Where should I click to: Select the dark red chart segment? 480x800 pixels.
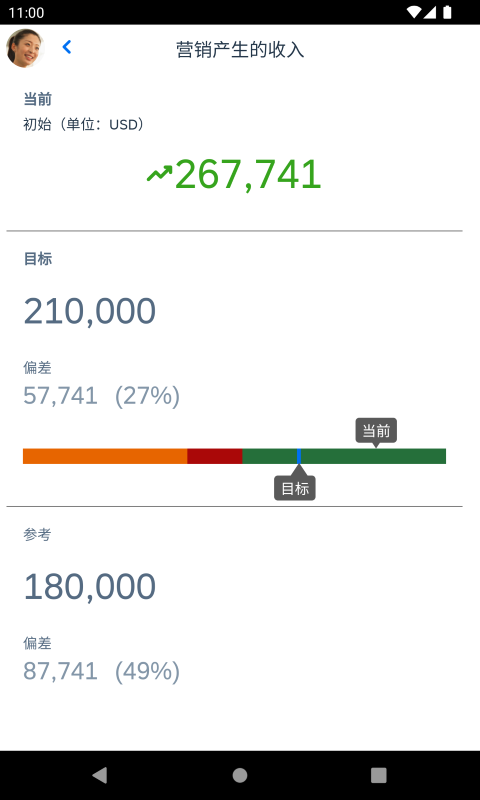215,456
